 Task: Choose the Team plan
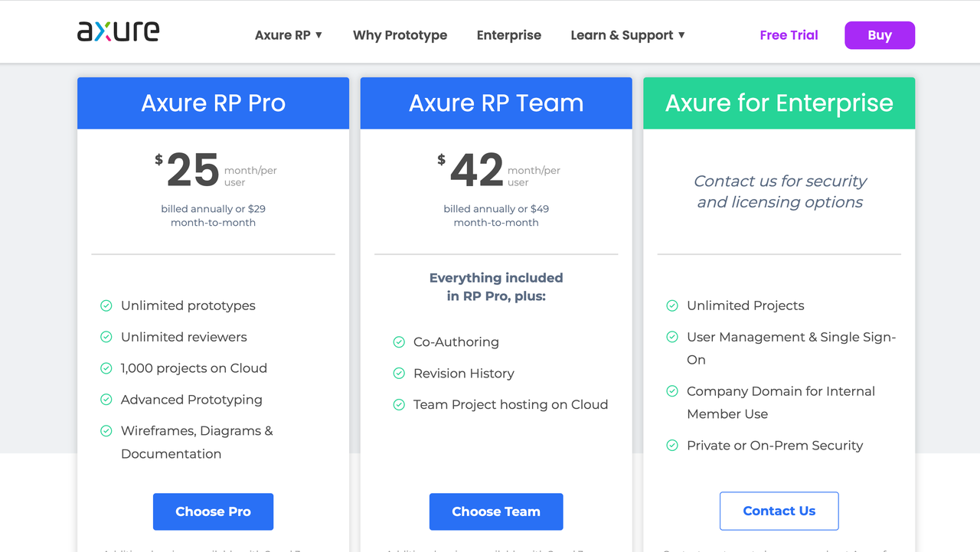pyautogui.click(x=496, y=511)
